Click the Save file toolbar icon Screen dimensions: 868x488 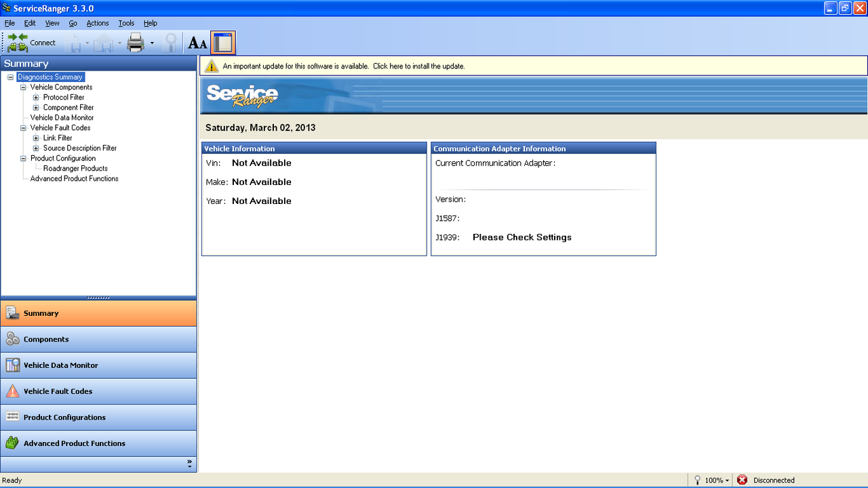pyautogui.click(x=73, y=43)
